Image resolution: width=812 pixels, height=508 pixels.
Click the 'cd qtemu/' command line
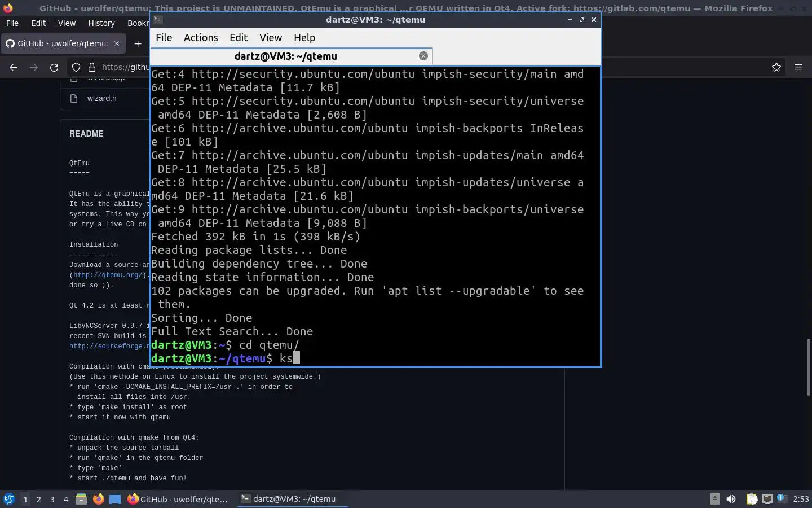[226, 345]
